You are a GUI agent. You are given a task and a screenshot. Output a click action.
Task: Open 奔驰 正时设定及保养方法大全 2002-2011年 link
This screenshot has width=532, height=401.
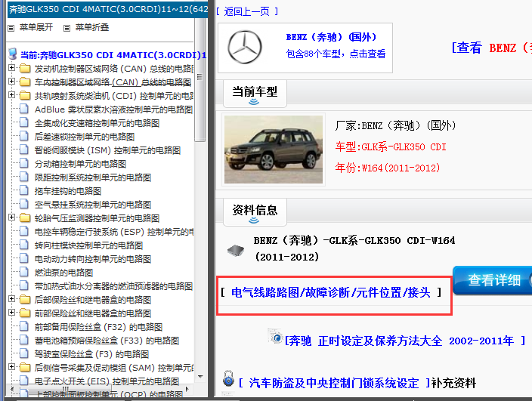(405, 341)
